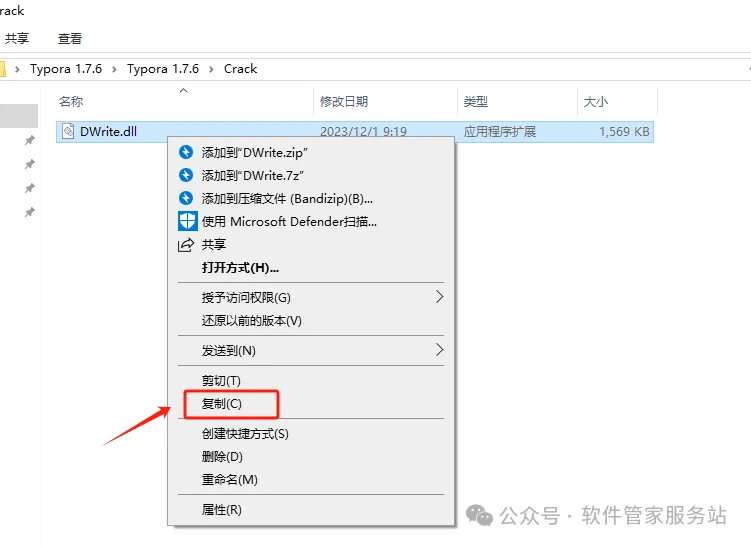The height and width of the screenshot is (546, 751).
Task: Choose 添加到压缩文件 (Bandizip)(B)...
Action: tap(311, 198)
